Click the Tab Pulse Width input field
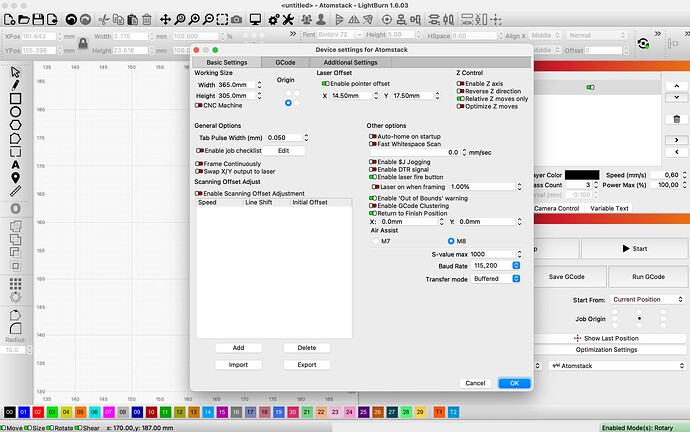Image resolution: width=690 pixels, height=432 pixels. click(x=284, y=137)
